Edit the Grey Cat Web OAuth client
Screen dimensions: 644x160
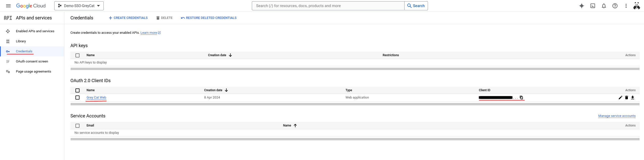click(621, 98)
